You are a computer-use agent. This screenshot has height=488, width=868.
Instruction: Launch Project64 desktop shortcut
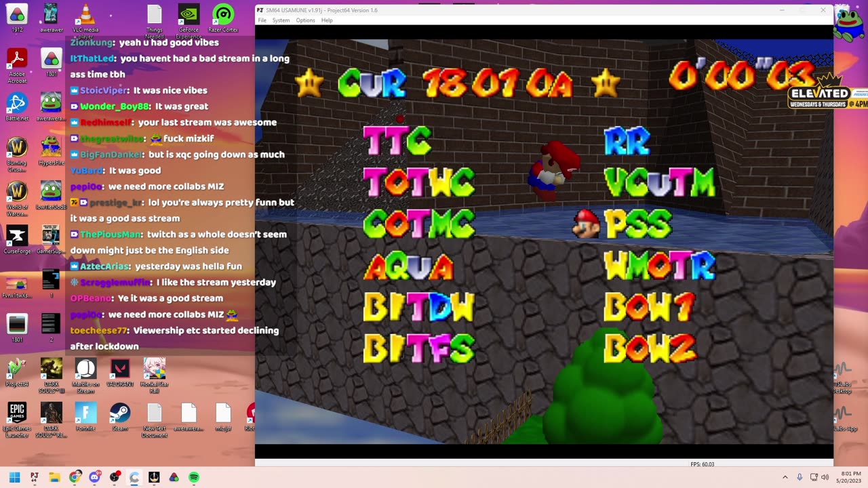pyautogui.click(x=17, y=372)
